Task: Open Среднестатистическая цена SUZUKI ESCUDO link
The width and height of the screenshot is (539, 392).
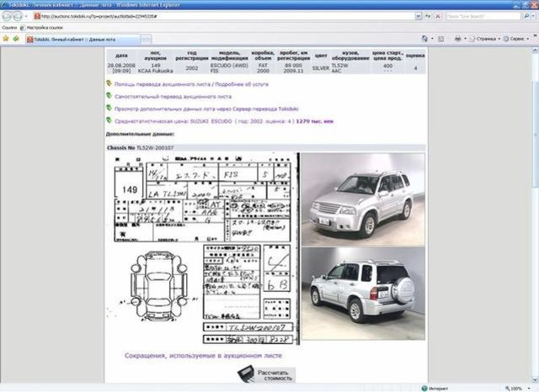Action: tap(224, 121)
